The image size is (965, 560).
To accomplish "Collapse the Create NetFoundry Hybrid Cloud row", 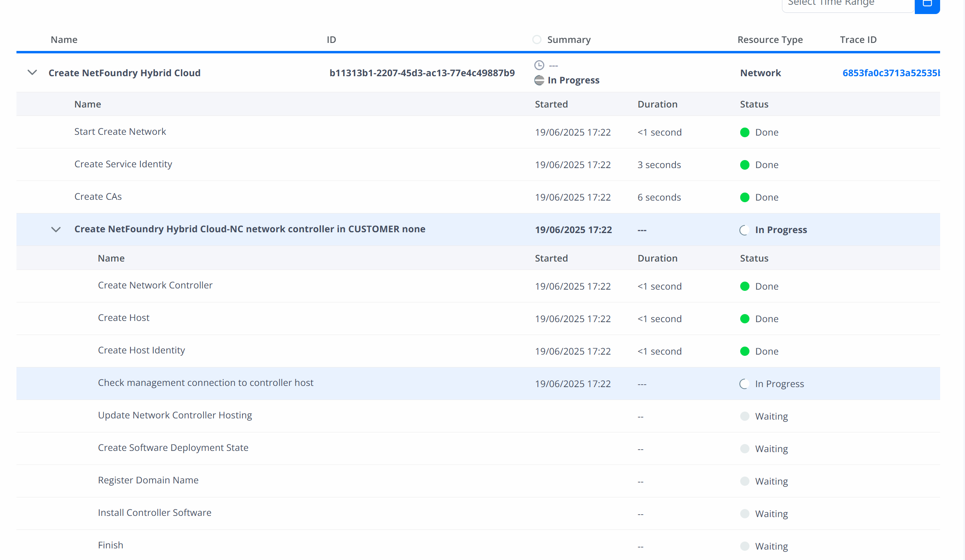I will pos(32,73).
